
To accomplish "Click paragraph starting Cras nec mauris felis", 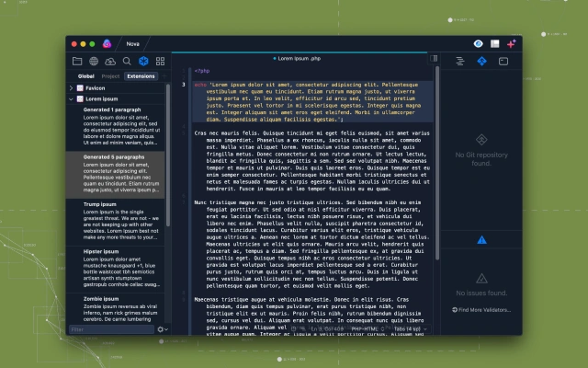I will tap(312, 161).
